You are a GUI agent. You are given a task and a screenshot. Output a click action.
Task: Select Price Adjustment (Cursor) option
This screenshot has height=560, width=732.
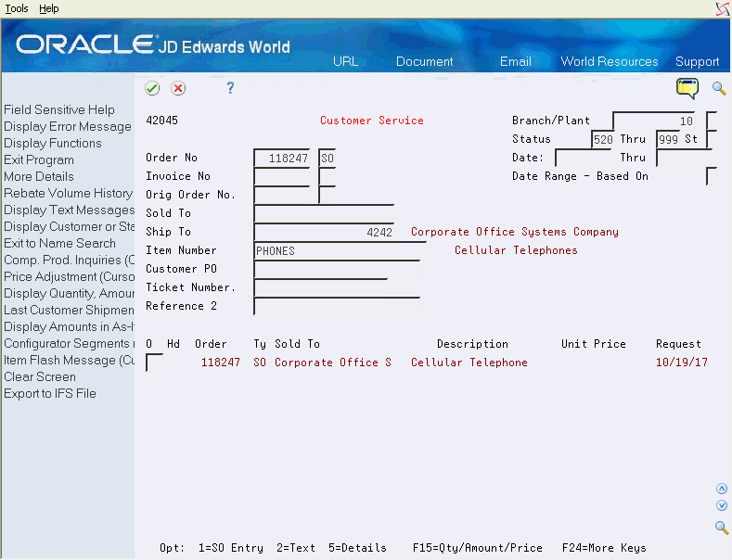(69, 276)
